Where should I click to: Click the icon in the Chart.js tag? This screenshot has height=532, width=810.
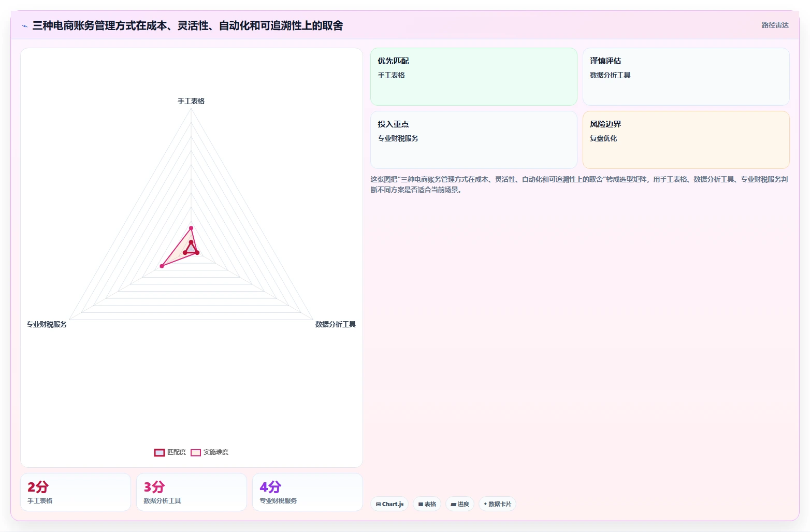[378, 504]
